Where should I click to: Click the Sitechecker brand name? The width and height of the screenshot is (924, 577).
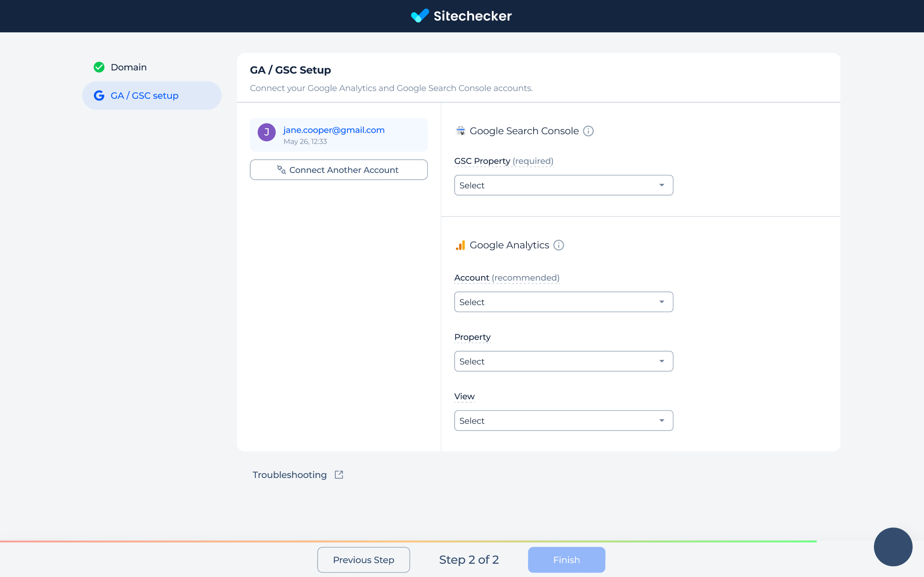tap(472, 16)
